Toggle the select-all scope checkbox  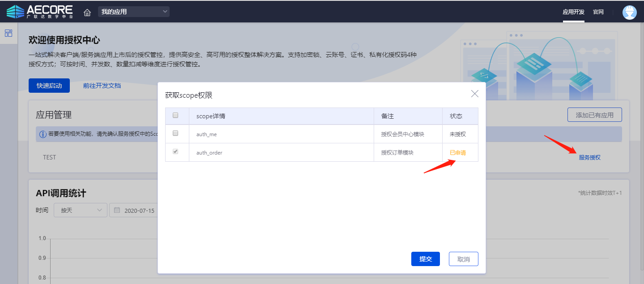[x=175, y=116]
